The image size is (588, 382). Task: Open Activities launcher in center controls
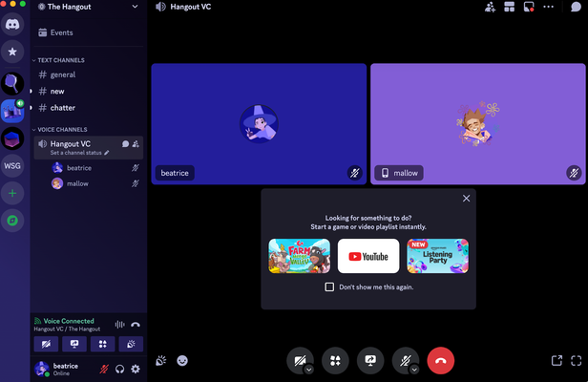pos(335,361)
